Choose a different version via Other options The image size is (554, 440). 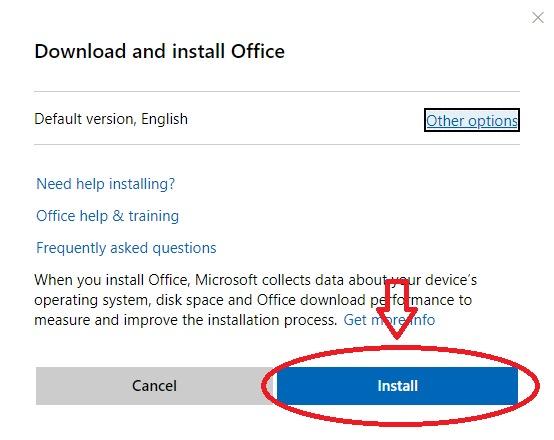point(472,120)
